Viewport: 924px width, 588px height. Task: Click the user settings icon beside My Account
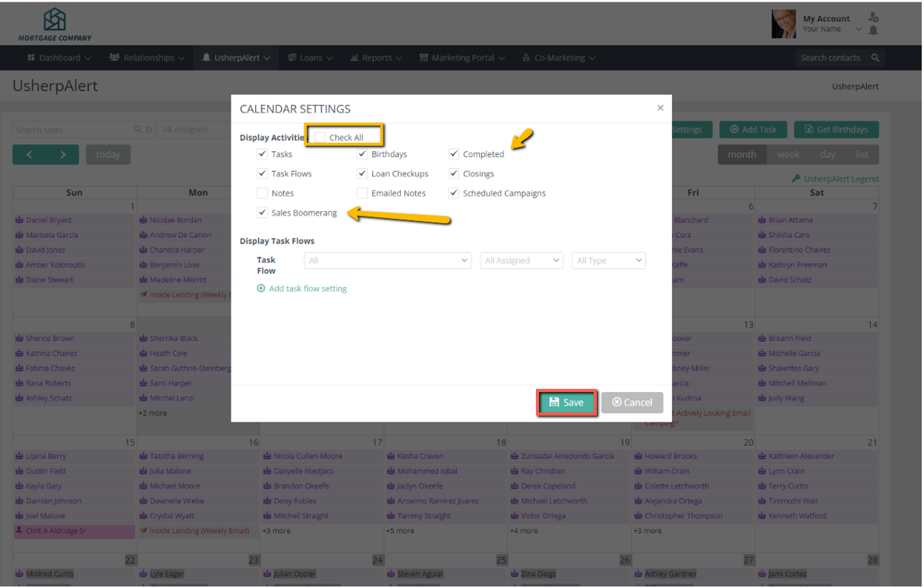873,17
